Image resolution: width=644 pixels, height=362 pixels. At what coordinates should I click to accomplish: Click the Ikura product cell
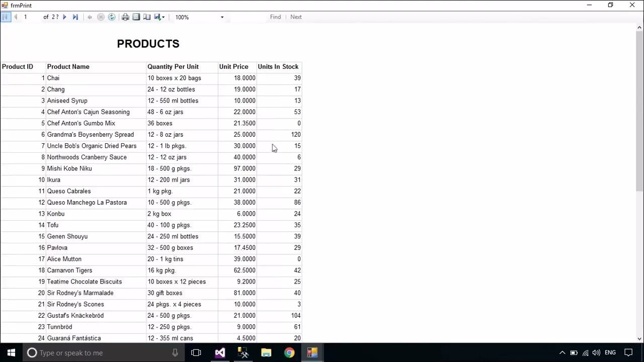coord(96,180)
